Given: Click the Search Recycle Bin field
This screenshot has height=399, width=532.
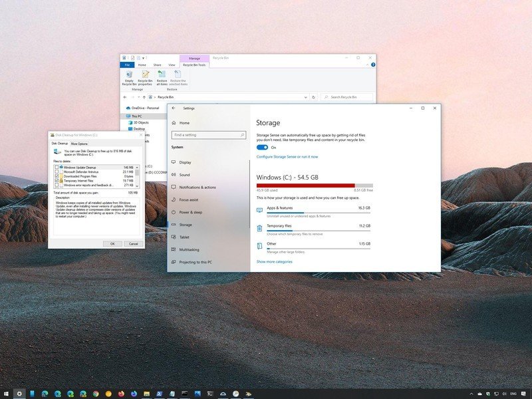Looking at the screenshot, I should (344, 96).
